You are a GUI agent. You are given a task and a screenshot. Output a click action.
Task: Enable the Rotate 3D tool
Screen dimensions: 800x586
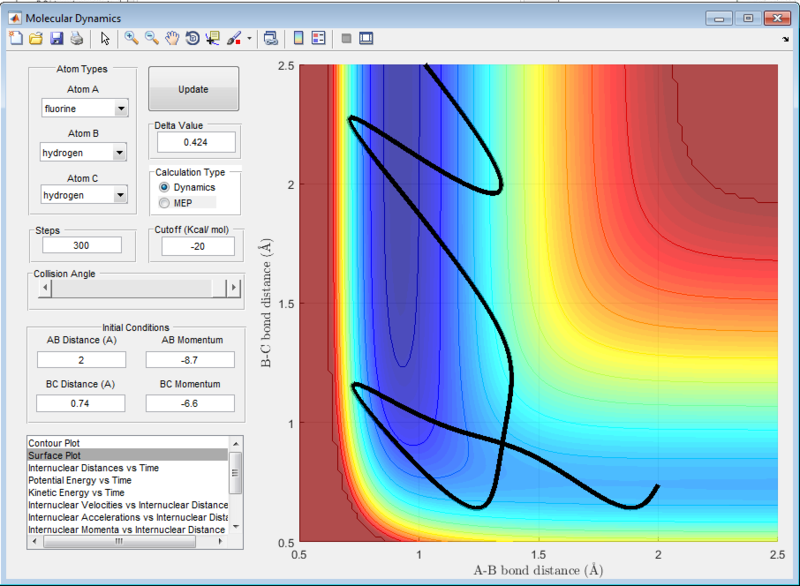click(x=192, y=38)
